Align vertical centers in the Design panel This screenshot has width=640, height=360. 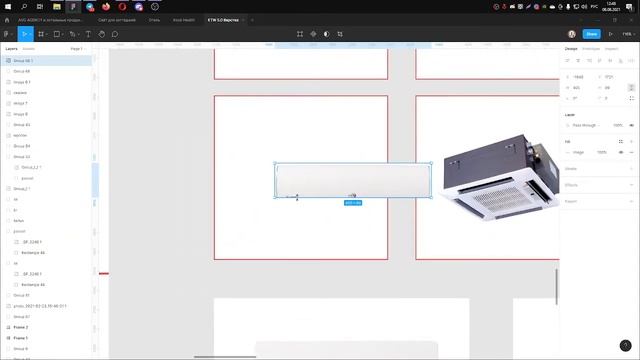pyautogui.click(x=610, y=60)
